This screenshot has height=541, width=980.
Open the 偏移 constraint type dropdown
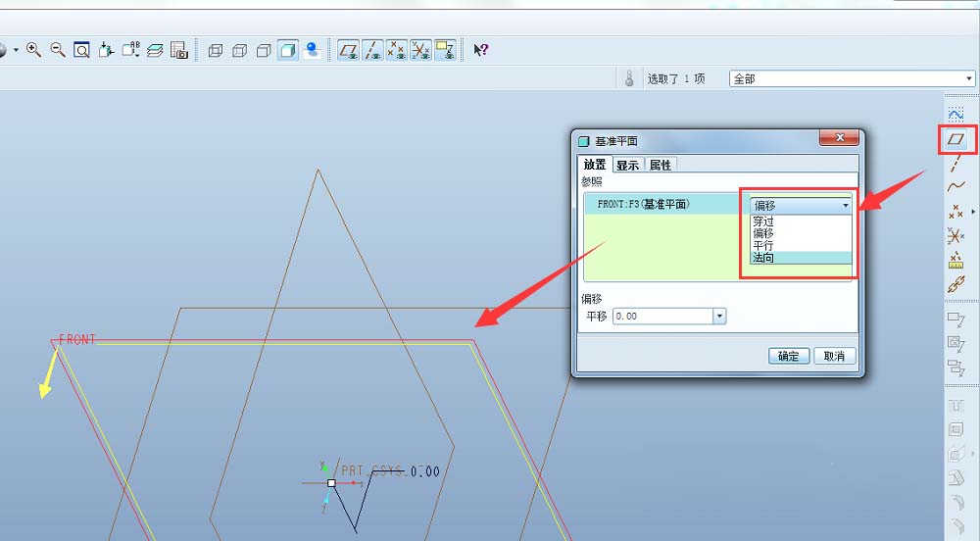tap(801, 205)
